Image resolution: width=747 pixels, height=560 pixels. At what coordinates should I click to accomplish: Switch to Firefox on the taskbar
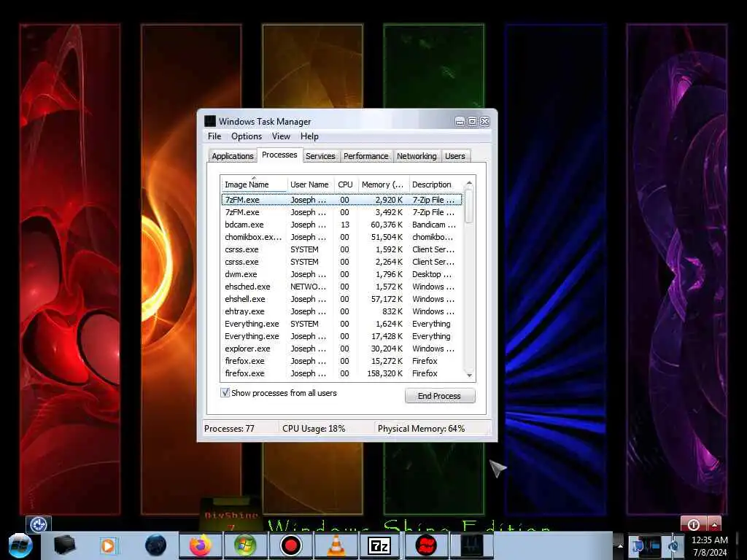[x=200, y=545]
